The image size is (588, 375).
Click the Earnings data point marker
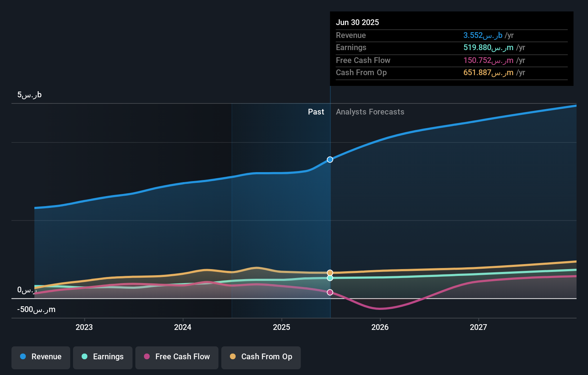329,278
